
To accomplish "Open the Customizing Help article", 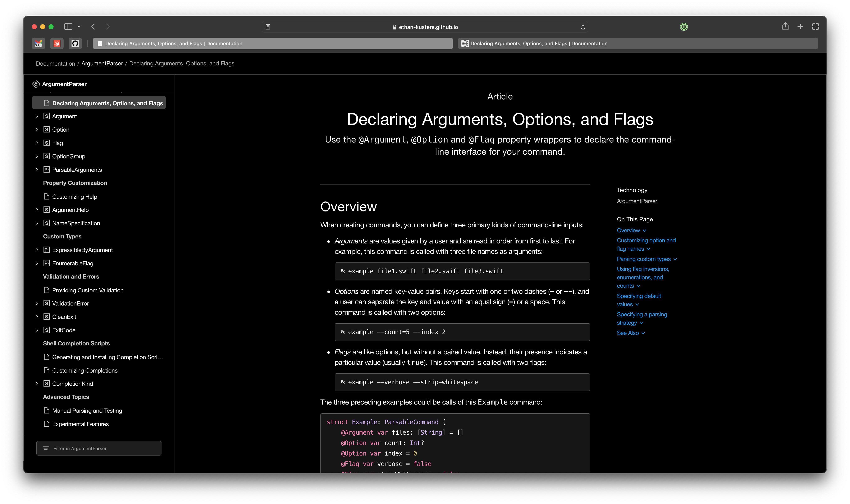I will [74, 197].
